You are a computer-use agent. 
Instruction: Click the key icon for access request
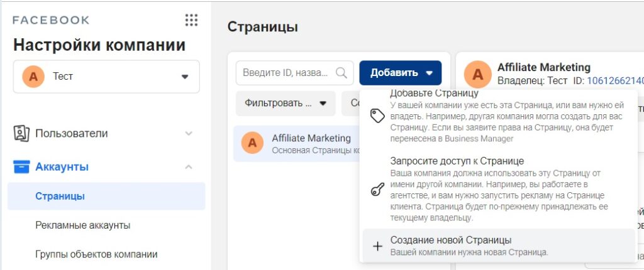pyautogui.click(x=377, y=190)
